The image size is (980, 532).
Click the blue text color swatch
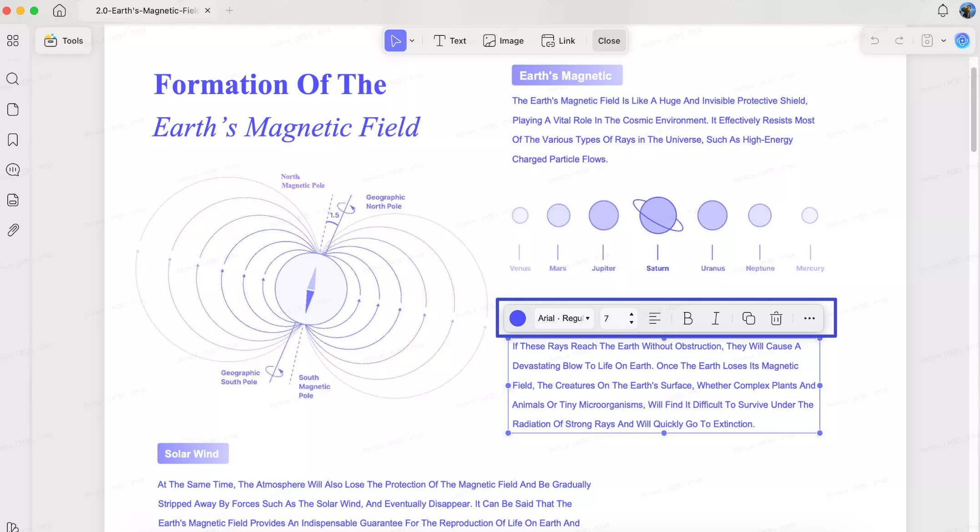(x=517, y=318)
